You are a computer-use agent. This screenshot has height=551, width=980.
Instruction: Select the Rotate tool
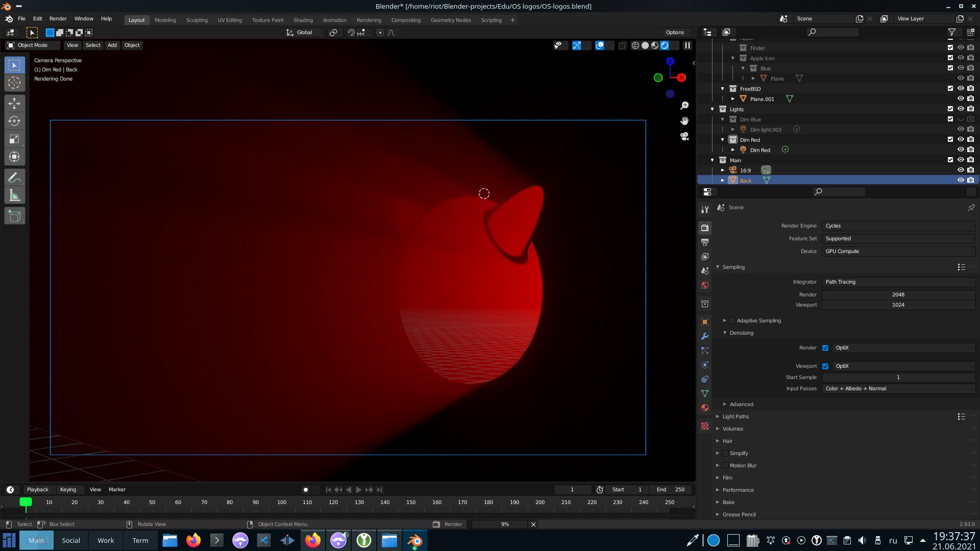[x=14, y=121]
